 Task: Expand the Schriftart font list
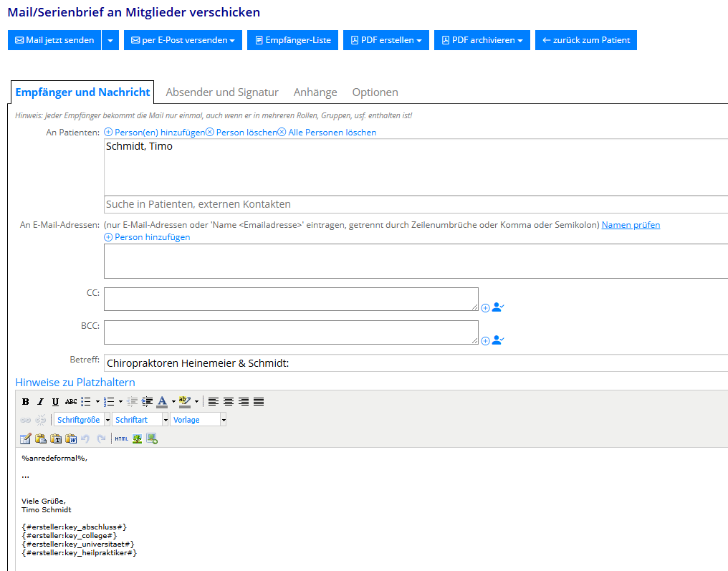tap(141, 420)
